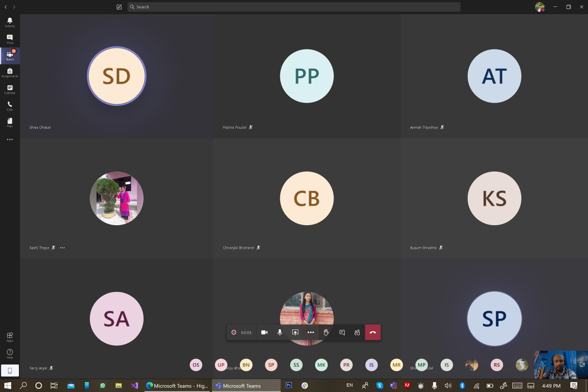Toggle the microphone in the meeting toolbar
Viewport: 588px width, 392px height.
coord(280,332)
